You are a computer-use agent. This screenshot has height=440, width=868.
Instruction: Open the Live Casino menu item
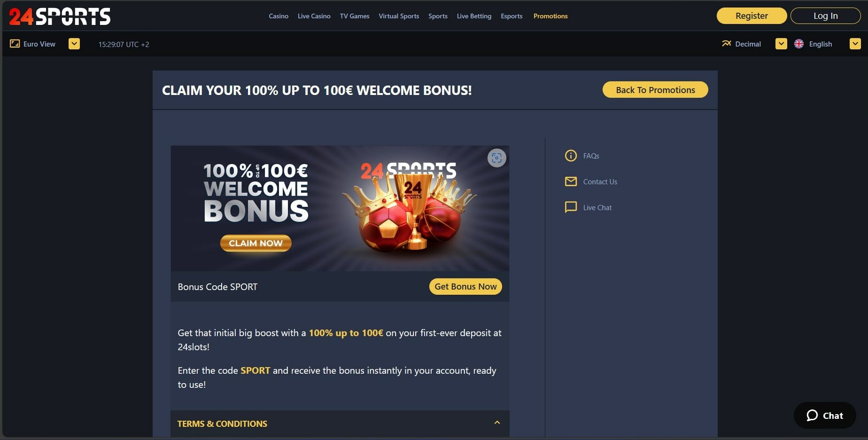pyautogui.click(x=314, y=16)
